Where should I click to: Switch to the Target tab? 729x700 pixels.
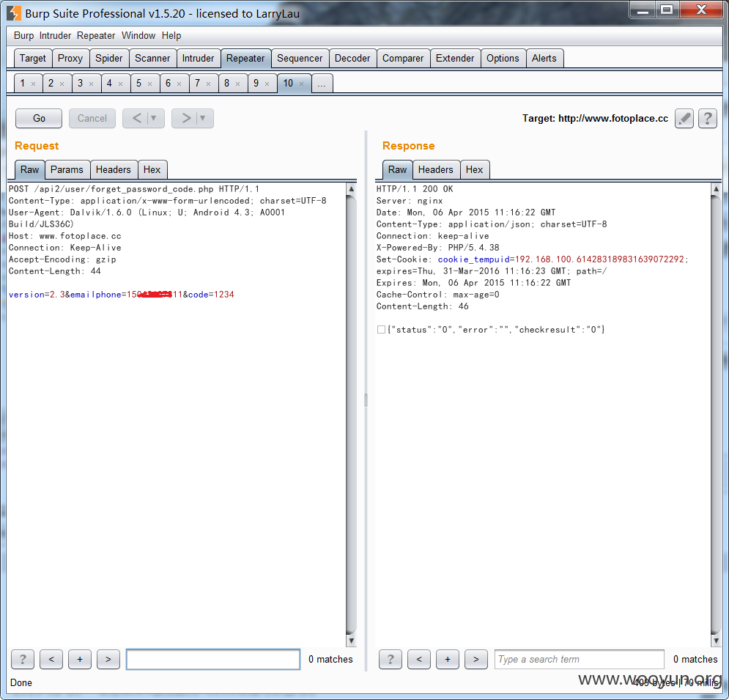33,59
